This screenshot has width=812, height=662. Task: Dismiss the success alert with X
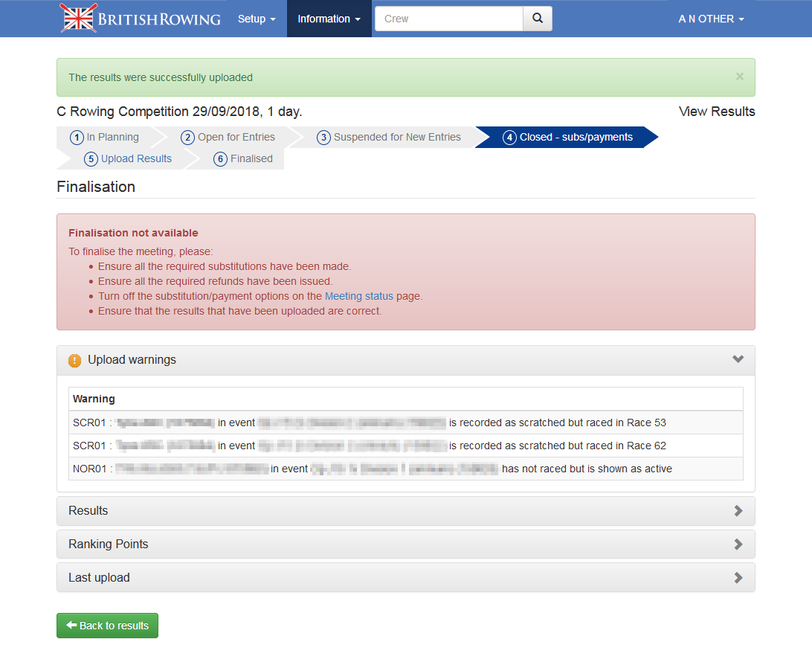click(x=739, y=77)
